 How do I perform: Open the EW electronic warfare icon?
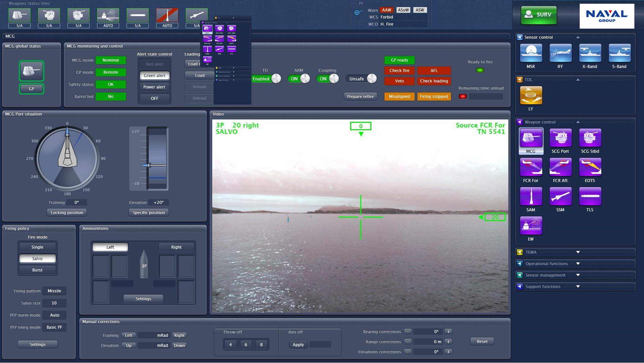tap(531, 226)
